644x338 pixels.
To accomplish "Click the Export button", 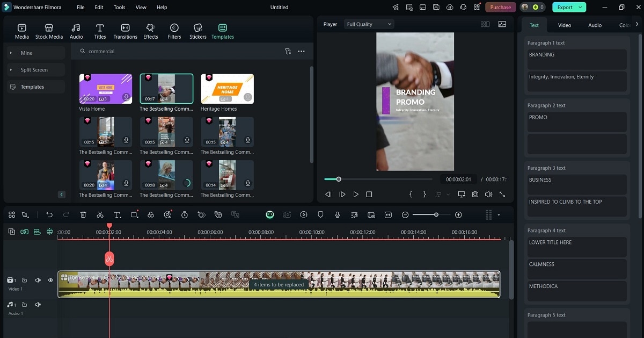I will (x=565, y=8).
